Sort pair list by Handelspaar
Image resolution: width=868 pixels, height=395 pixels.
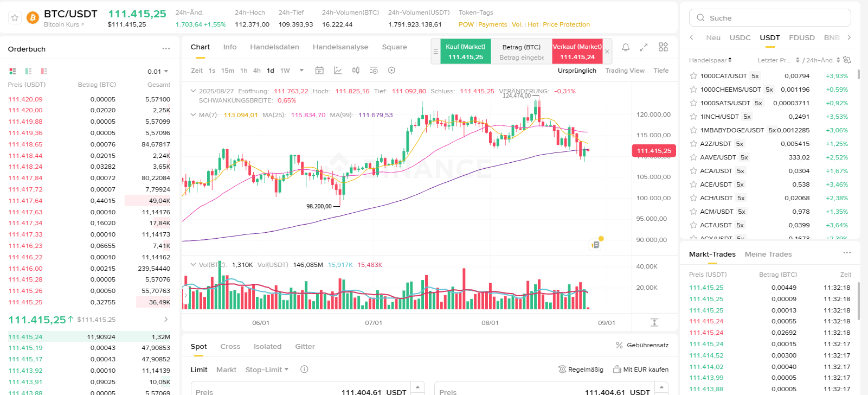[x=710, y=60]
